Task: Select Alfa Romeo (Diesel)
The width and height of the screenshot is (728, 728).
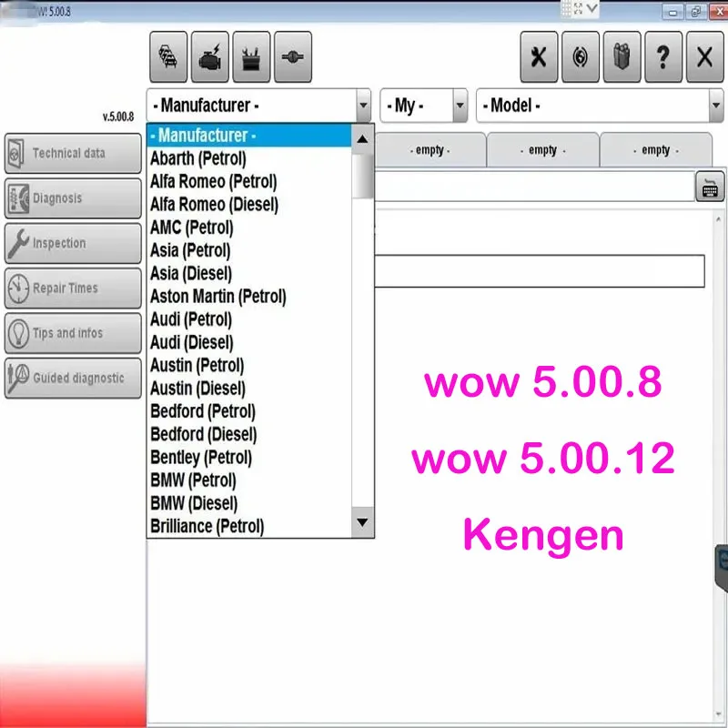Action: pos(249,204)
